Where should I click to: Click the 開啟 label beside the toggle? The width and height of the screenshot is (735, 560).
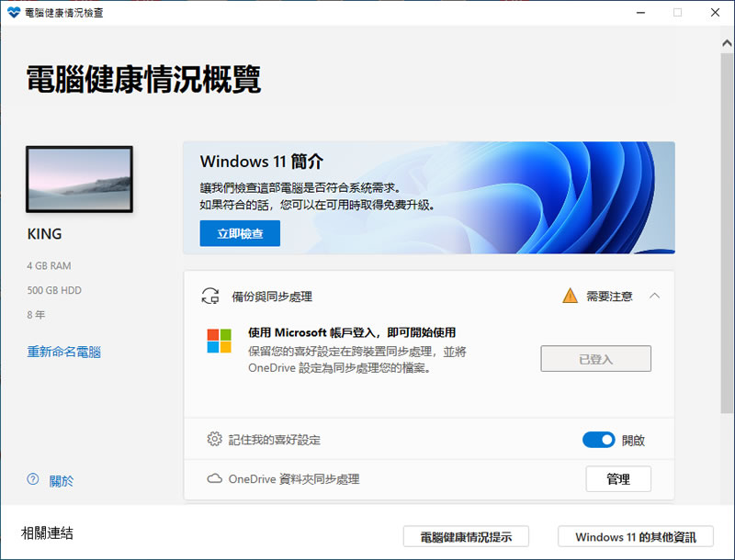[x=633, y=440]
